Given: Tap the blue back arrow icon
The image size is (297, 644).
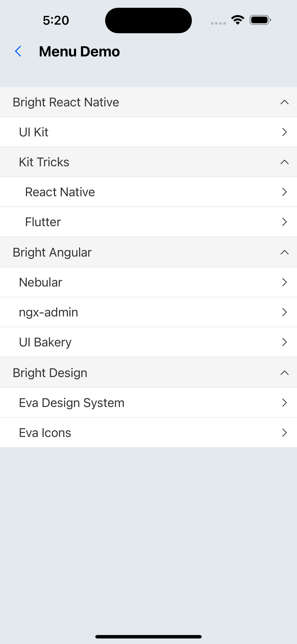Looking at the screenshot, I should [x=18, y=51].
